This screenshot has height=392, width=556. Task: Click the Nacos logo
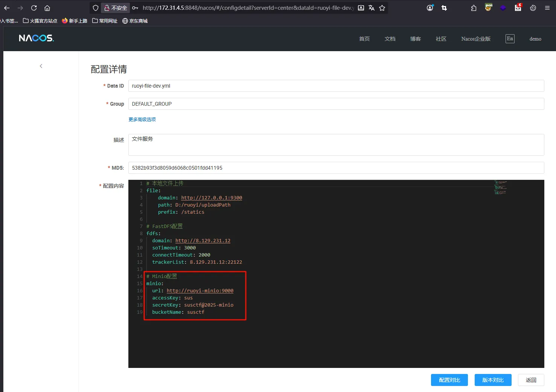[x=37, y=38]
